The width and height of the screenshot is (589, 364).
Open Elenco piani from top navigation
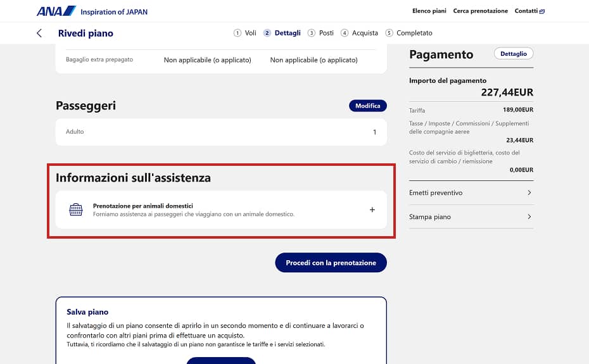click(429, 11)
